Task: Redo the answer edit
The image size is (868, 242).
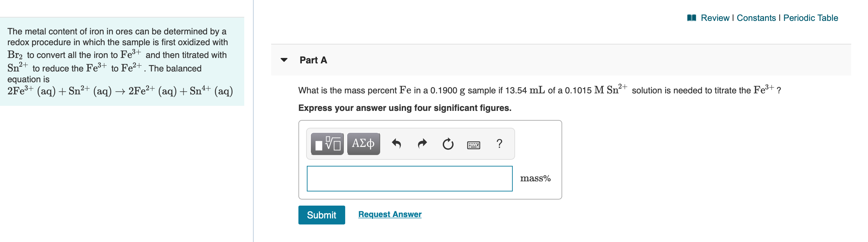Action: 422,144
